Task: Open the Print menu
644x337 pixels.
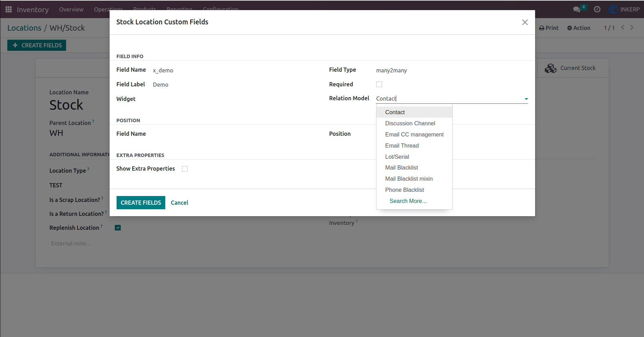Action: [549, 28]
